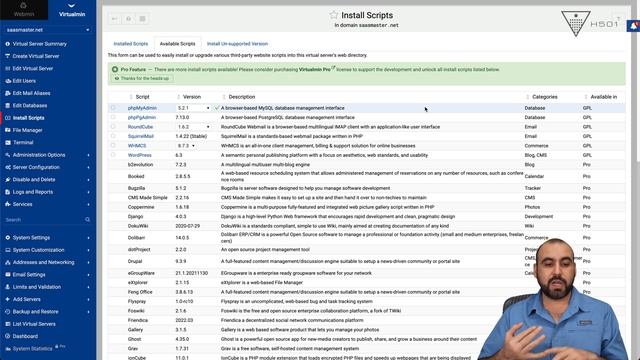Select the phpPgAdmin radio button
Screen dimensions: 640x360
coord(113,117)
